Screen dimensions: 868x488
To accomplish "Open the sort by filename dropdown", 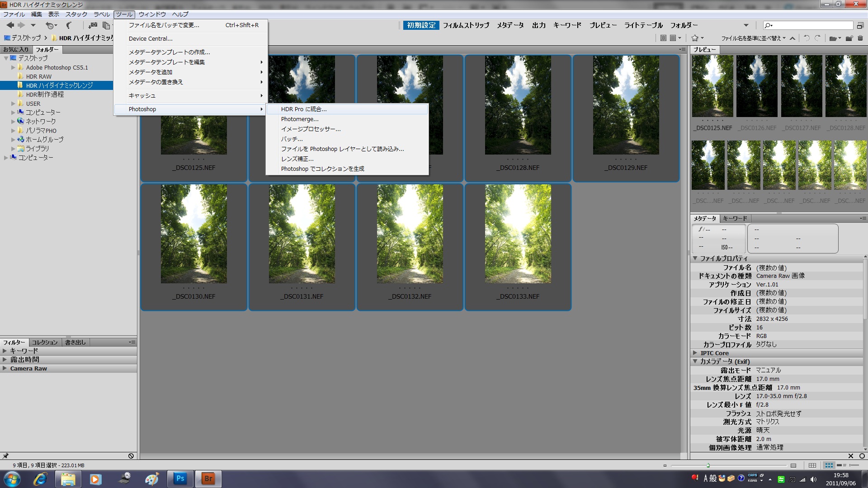I will 753,38.
